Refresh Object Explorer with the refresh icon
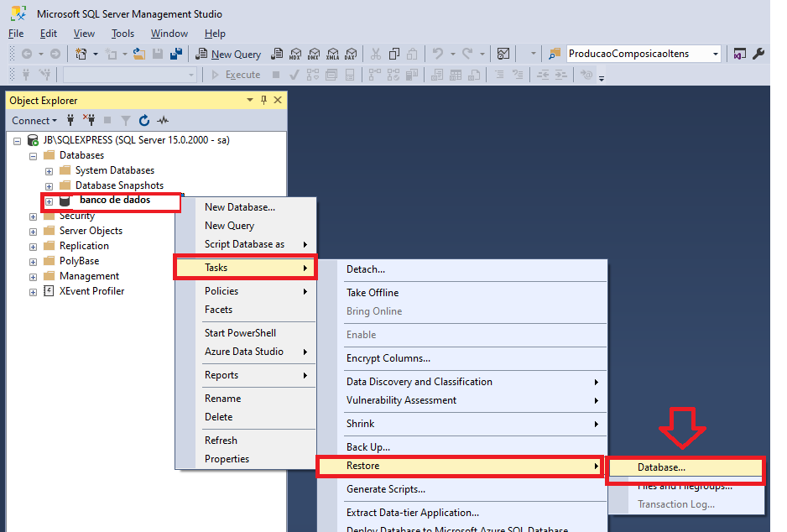The width and height of the screenshot is (787, 532). point(144,120)
